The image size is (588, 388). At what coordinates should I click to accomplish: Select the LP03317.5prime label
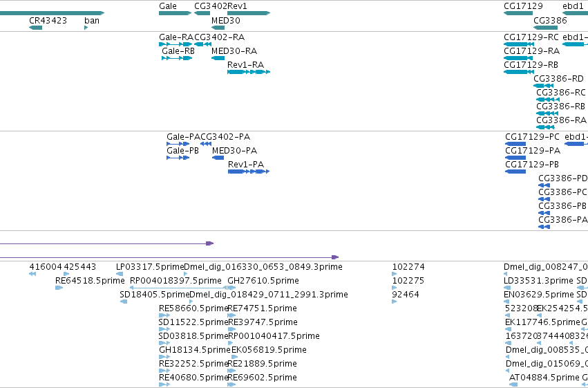tap(150, 267)
